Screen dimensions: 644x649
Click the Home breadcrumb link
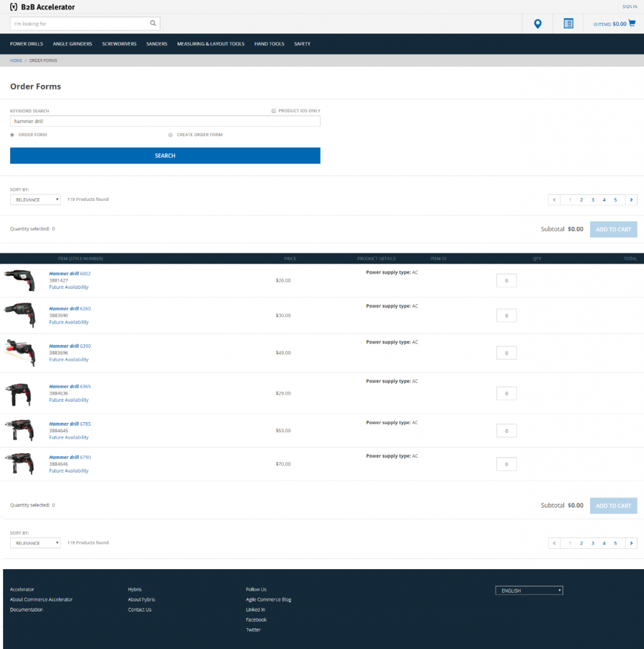point(16,60)
